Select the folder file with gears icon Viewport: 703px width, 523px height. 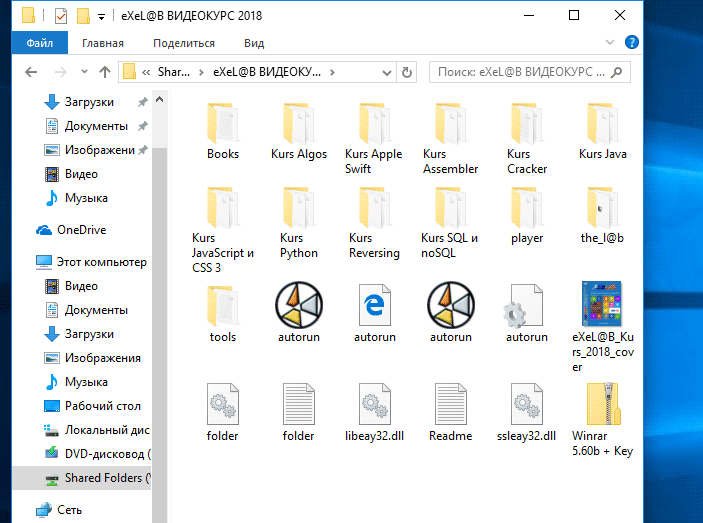pyautogui.click(x=223, y=412)
